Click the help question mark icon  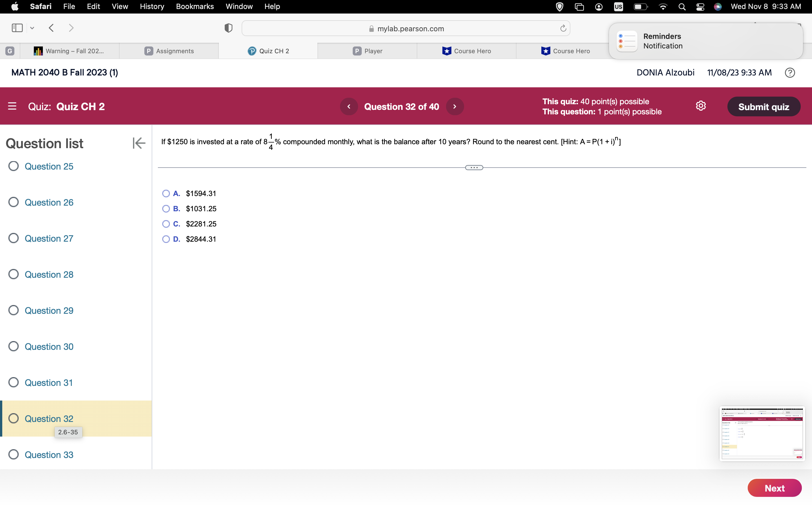789,72
